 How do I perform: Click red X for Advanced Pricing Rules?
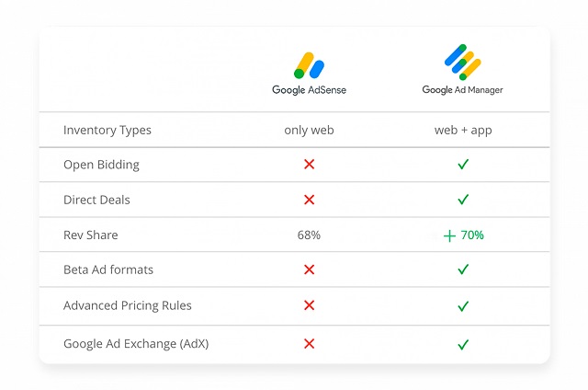tap(309, 305)
